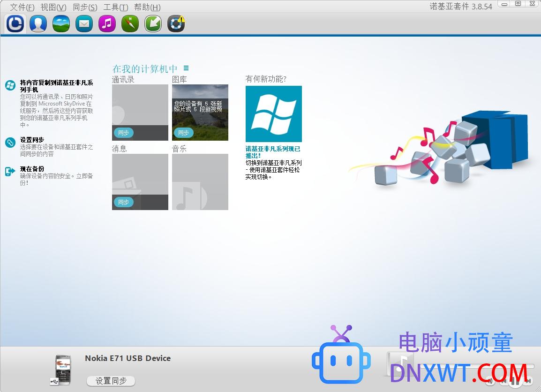Click the Windows logo tile under 有何新功能?
This screenshot has width=541, height=392.
(x=274, y=114)
